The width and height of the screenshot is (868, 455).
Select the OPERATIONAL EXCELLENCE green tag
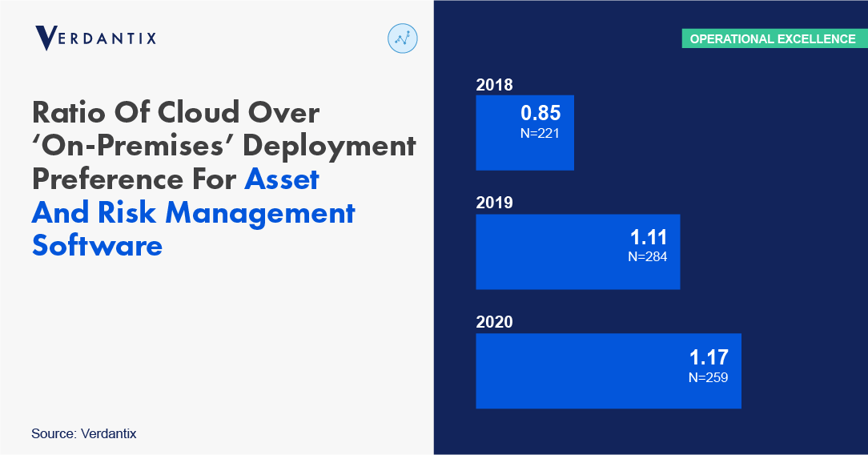774,38
